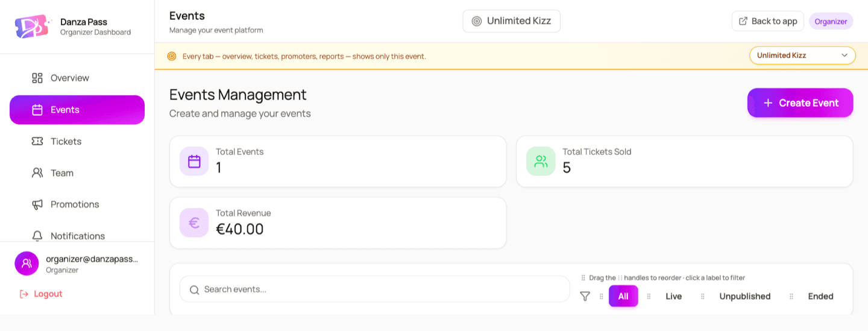This screenshot has width=868, height=331.
Task: Click the Notifications bell icon
Action: tap(37, 236)
